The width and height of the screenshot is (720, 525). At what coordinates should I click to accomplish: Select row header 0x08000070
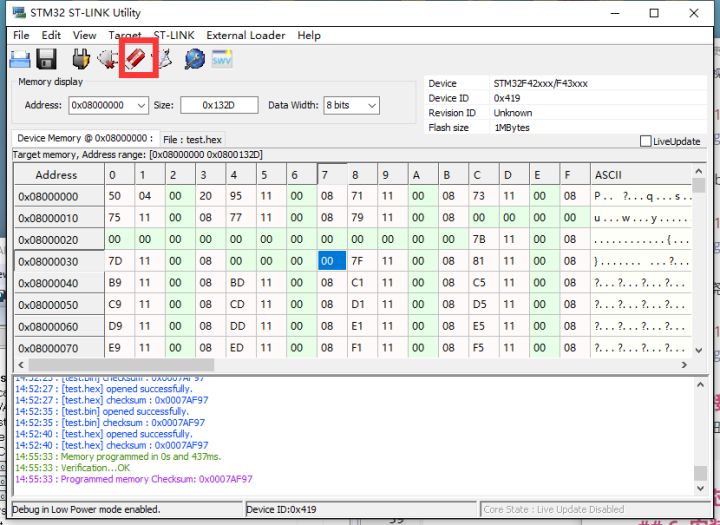(x=59, y=348)
